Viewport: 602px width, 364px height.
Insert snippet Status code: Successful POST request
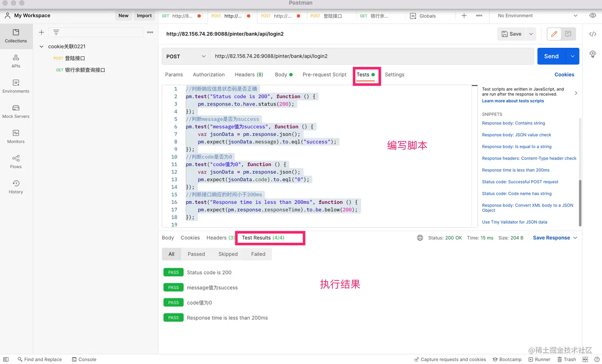(520, 182)
